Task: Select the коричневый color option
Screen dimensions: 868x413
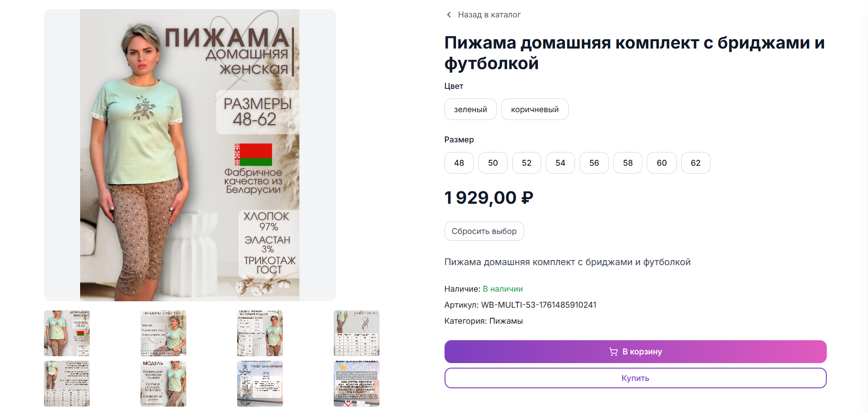Action: pos(534,109)
